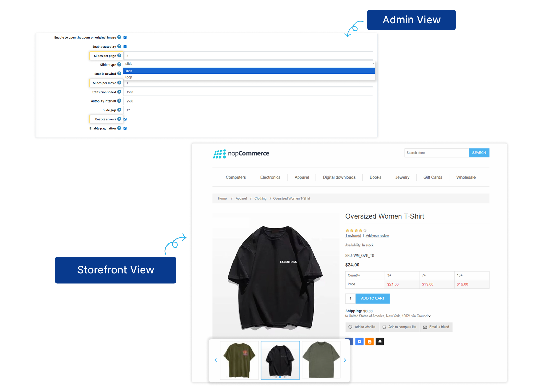Viewport: 540px width, 392px height.
Task: Click Email a friend button
Action: click(x=436, y=327)
